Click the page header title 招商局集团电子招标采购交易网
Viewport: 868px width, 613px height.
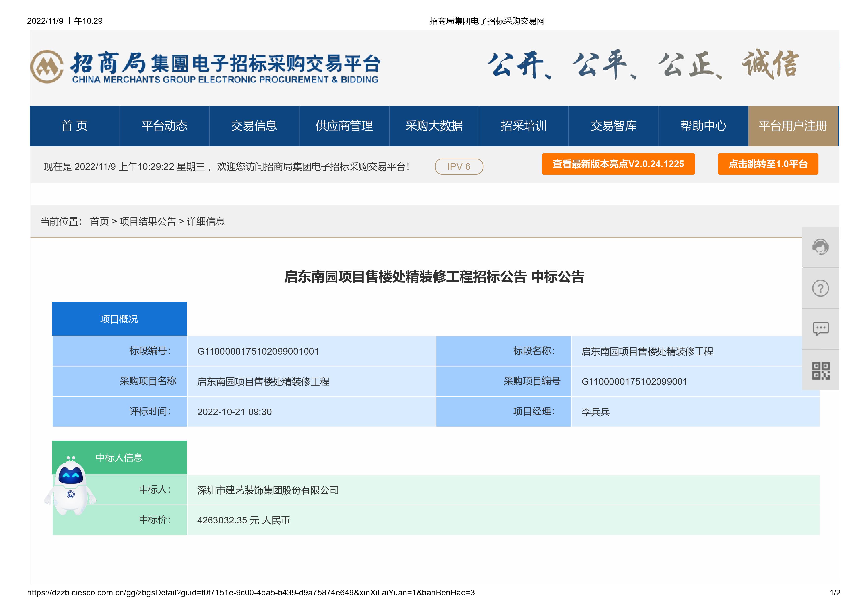coord(487,21)
